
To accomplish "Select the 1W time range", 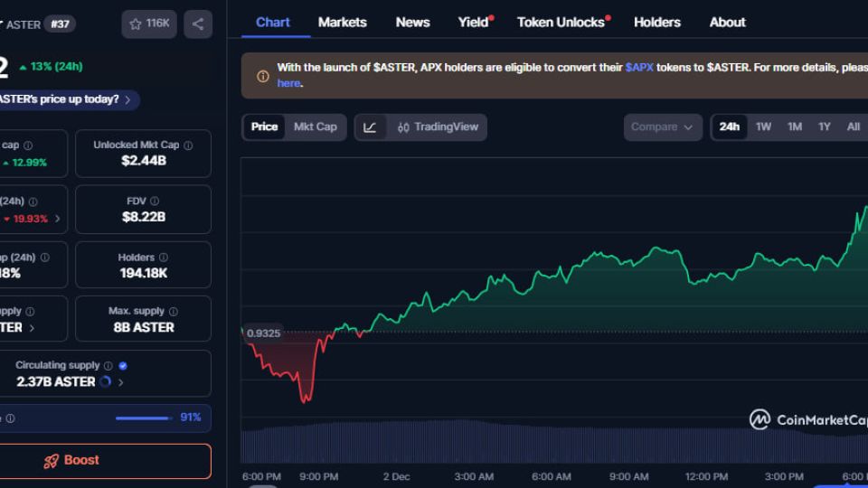I will (763, 127).
